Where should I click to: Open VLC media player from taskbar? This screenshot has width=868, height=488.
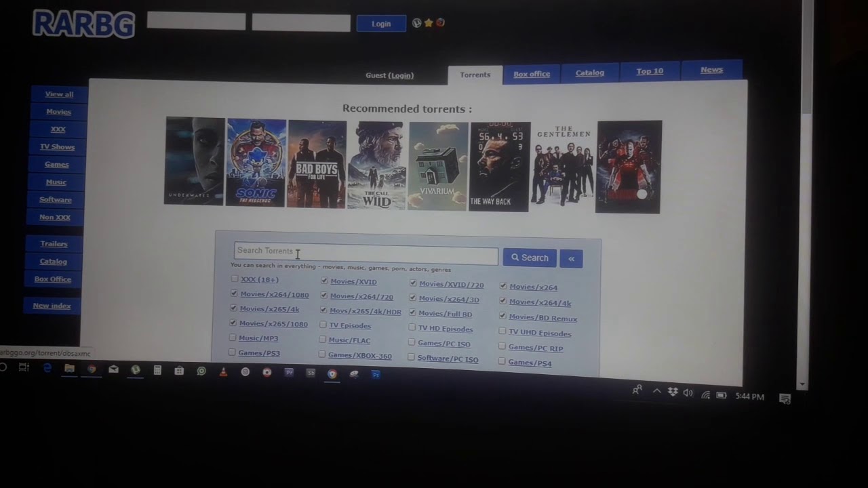coord(223,371)
